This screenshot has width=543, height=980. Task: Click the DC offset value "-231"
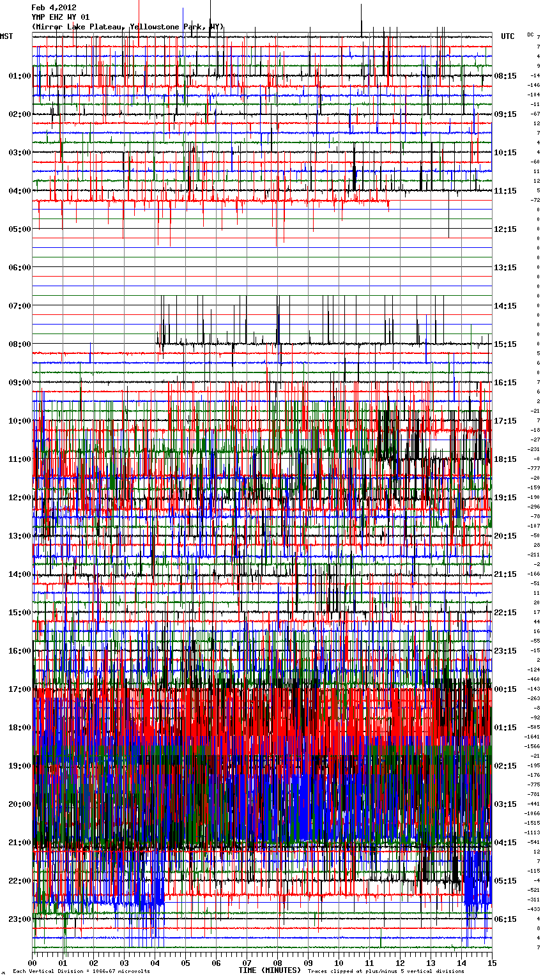(x=533, y=449)
